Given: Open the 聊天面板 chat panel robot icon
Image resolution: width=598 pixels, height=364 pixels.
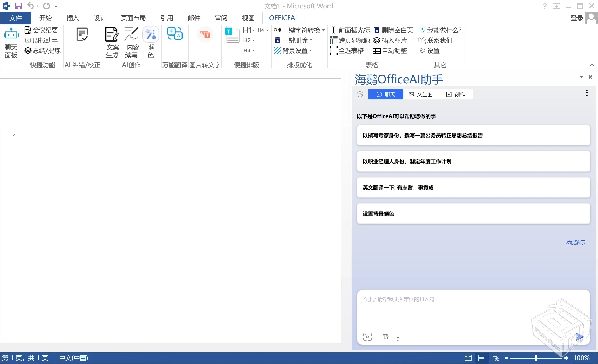Looking at the screenshot, I should point(11,43).
